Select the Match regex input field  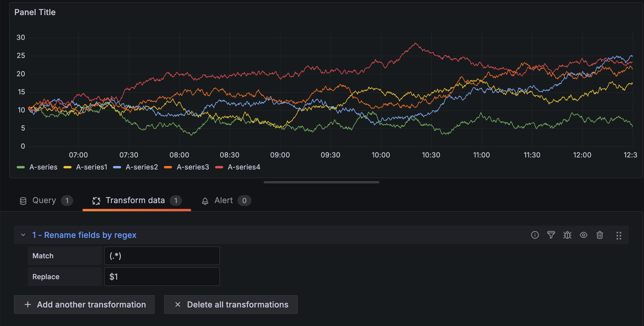point(161,256)
